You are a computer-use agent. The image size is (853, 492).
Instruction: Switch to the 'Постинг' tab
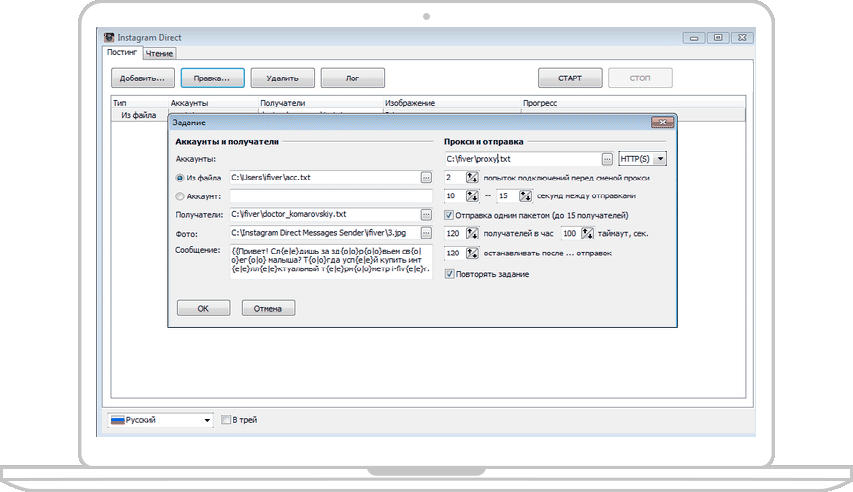coord(122,54)
